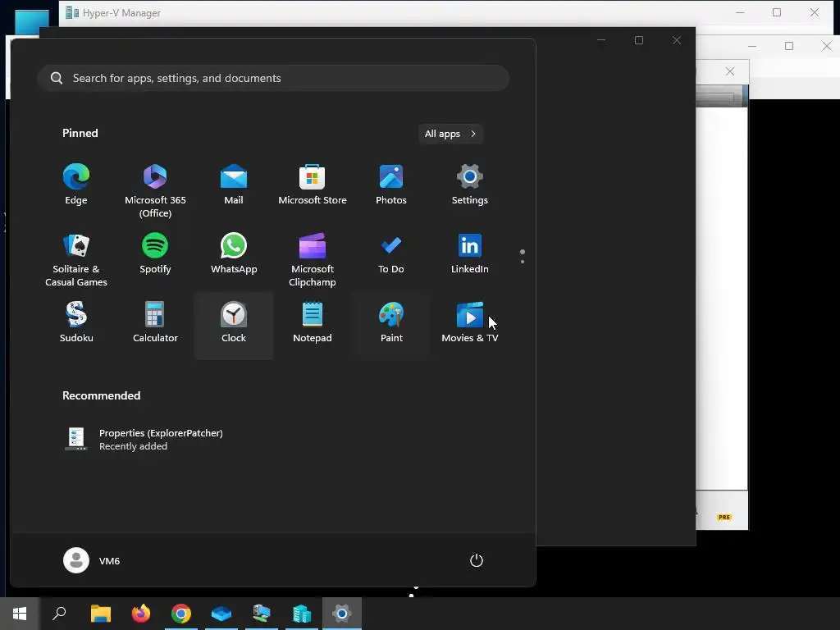The image size is (840, 630).
Task: Launch Solitaire & Casual Games
Action: pyautogui.click(x=76, y=260)
